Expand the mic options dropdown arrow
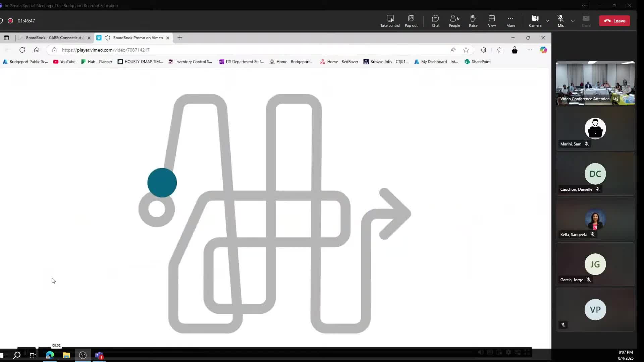 (x=573, y=21)
